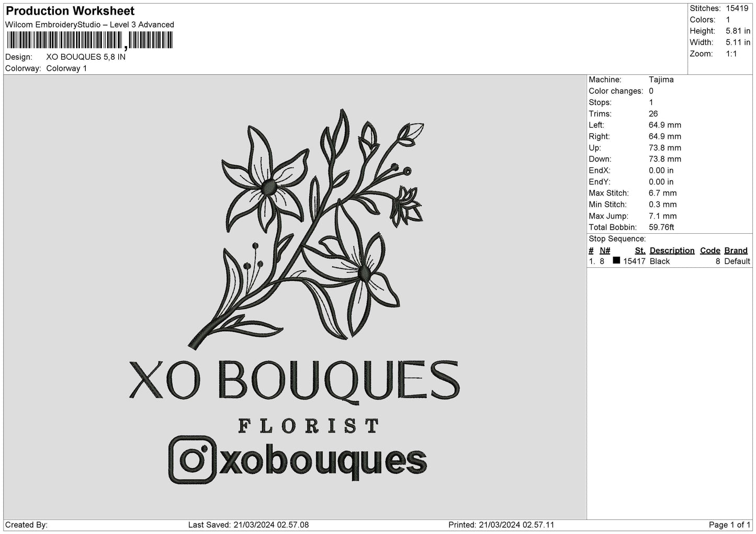Click the Stop Sequence heading
The image size is (756, 534).
[617, 239]
